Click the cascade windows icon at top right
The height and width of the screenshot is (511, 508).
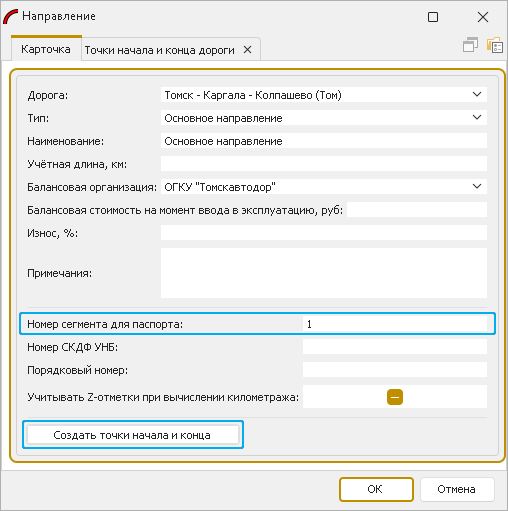pyautogui.click(x=470, y=45)
